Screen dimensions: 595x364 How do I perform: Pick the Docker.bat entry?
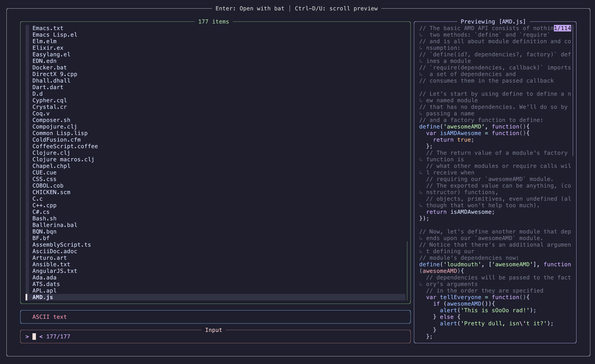[x=50, y=68]
